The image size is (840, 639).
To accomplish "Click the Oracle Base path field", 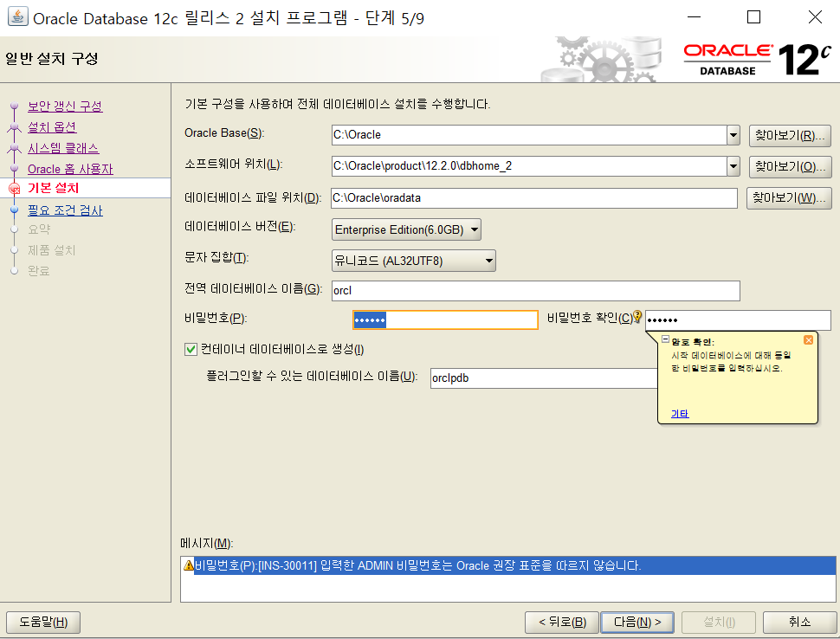I will [529, 135].
